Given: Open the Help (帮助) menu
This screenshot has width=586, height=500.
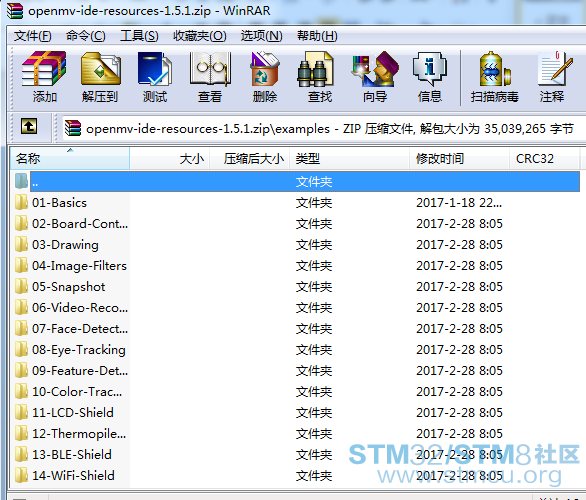Looking at the screenshot, I should click(x=317, y=36).
